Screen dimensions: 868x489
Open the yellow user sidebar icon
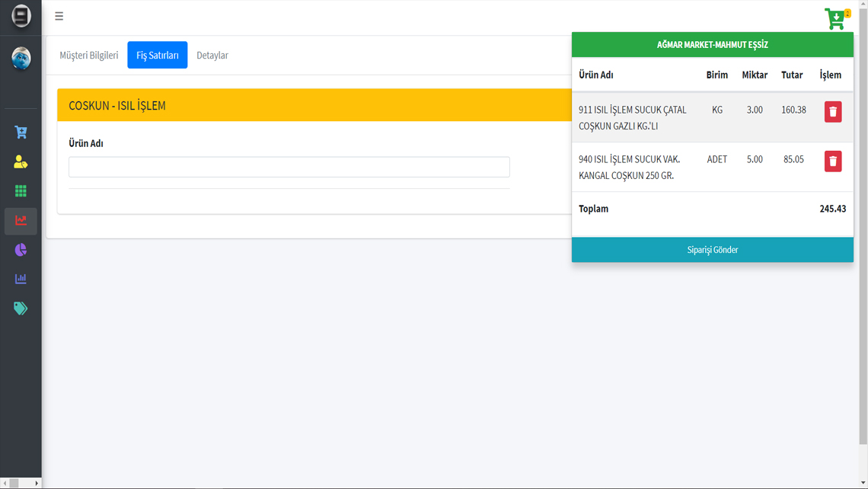click(x=21, y=161)
